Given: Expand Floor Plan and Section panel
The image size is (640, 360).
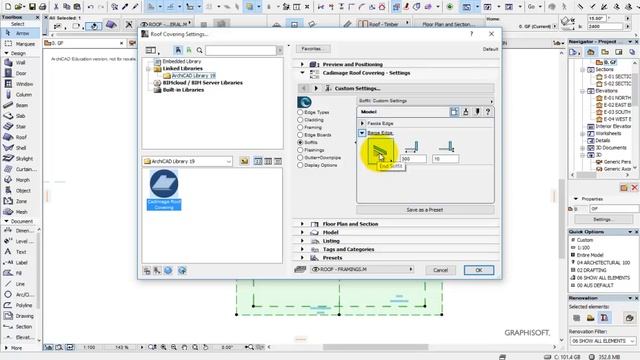Looking at the screenshot, I should (302, 224).
